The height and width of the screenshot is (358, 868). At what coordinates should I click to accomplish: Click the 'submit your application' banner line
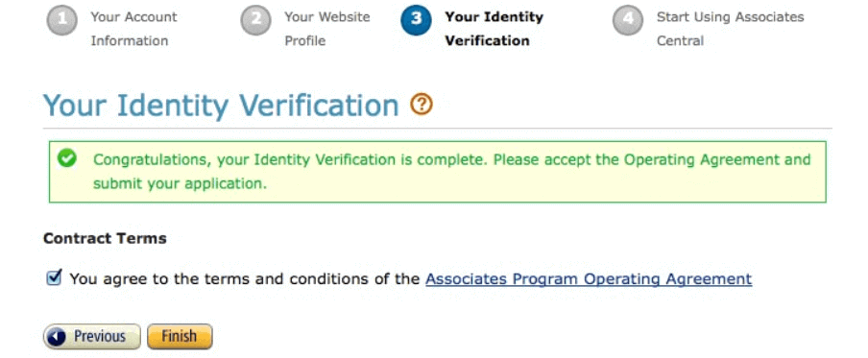[x=180, y=183]
